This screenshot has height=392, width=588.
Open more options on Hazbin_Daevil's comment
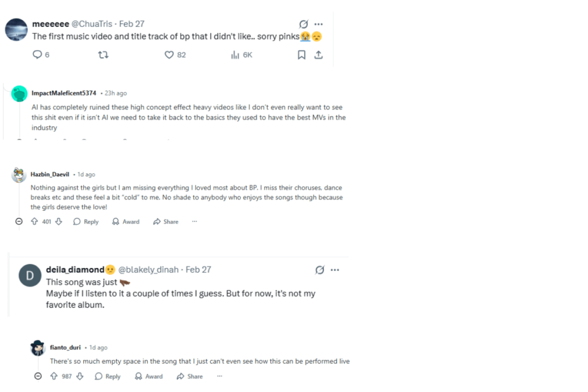(x=194, y=221)
